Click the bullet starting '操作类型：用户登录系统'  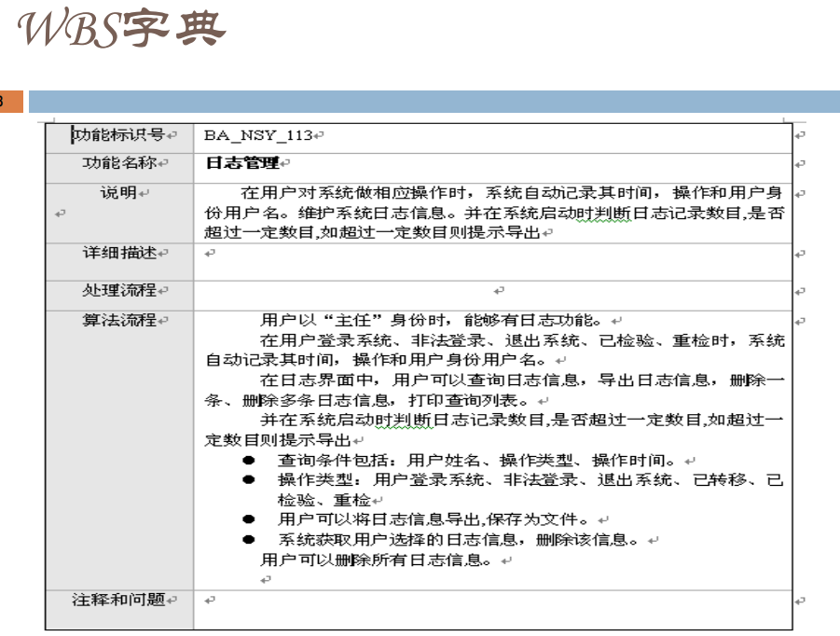530,480
